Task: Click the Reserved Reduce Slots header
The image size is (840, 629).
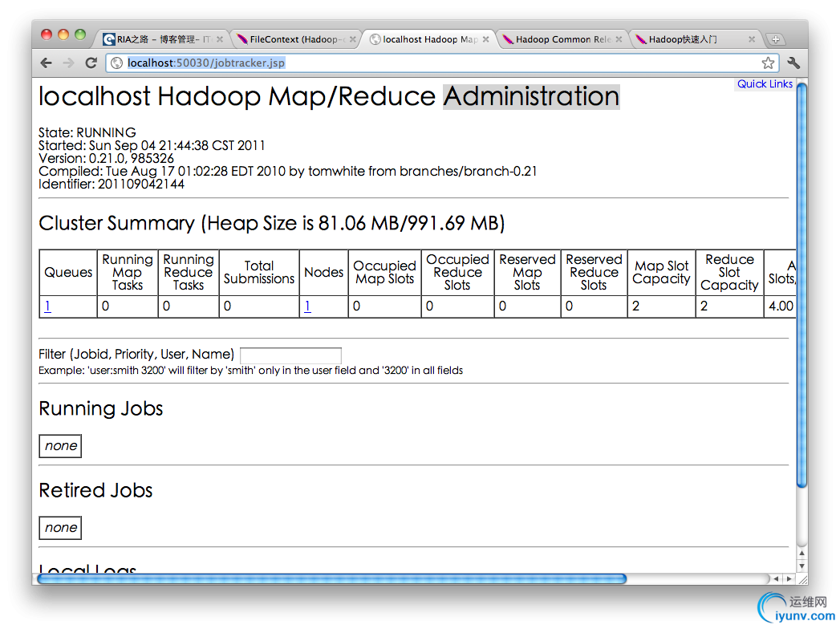Action: tap(594, 272)
